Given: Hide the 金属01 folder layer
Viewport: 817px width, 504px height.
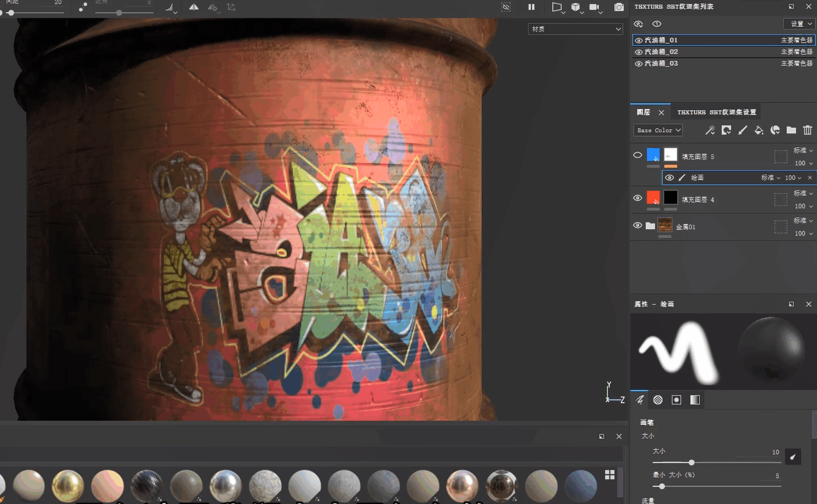Looking at the screenshot, I should (x=637, y=225).
